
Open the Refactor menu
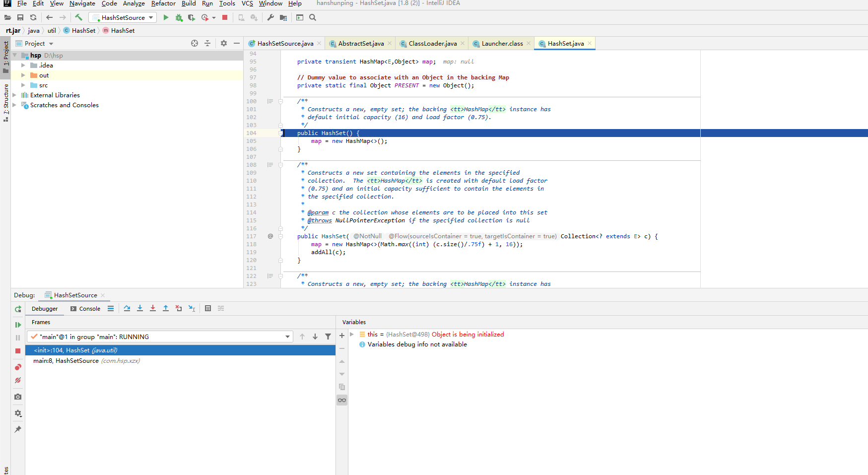click(163, 3)
